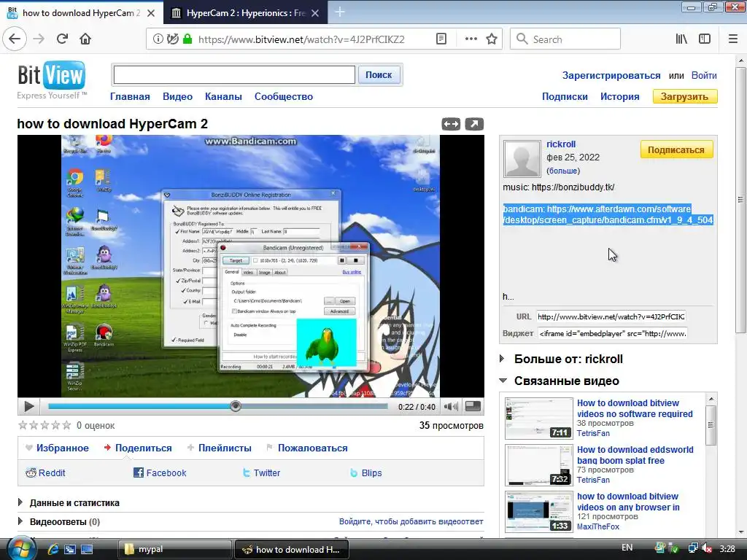This screenshot has height=560, width=747.
Task: Open rickroll channel name link
Action: pos(561,144)
